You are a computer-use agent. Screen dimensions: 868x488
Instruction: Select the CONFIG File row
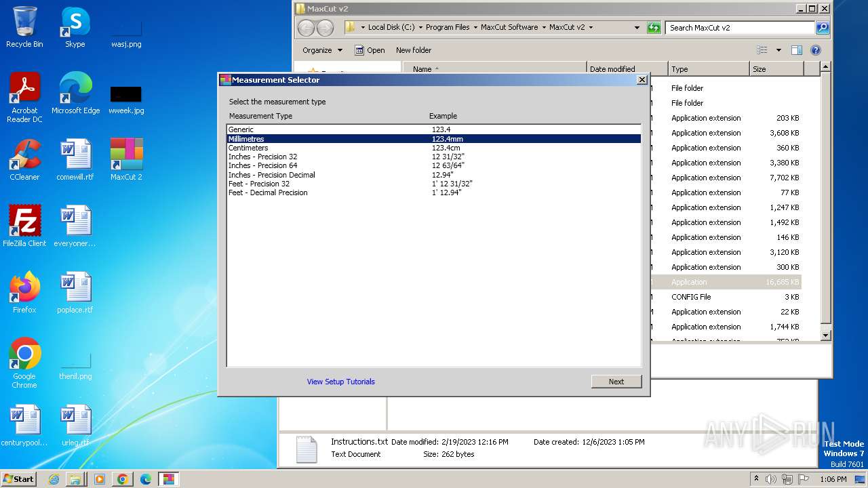726,297
